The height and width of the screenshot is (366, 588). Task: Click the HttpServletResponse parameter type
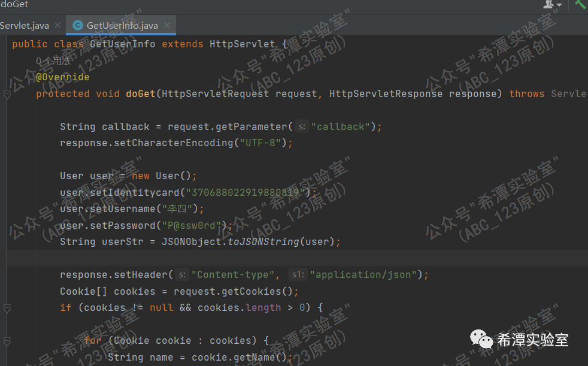pos(386,94)
